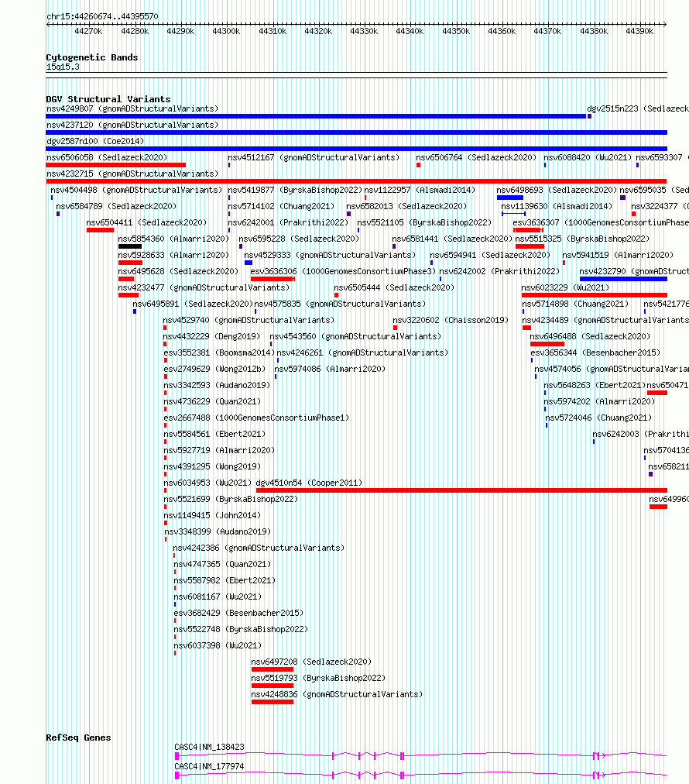Click nsv5419877 (ByrskaBishop2022) label
The width and height of the screenshot is (689, 784).
pyautogui.click(x=295, y=190)
